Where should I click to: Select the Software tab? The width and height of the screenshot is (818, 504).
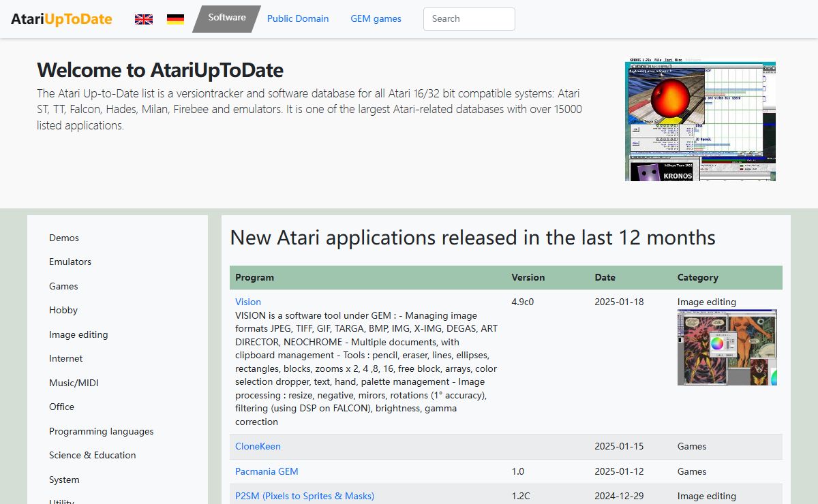227,18
